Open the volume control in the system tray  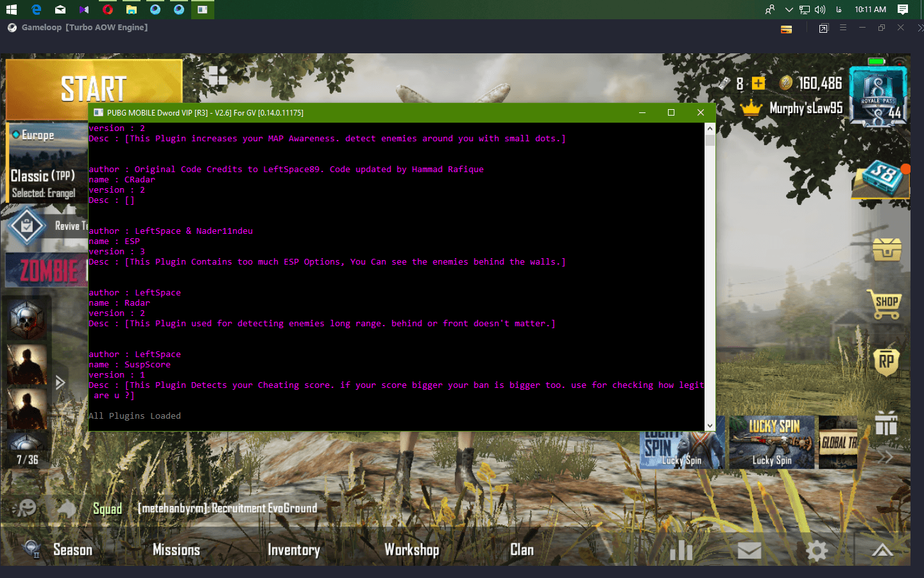pos(820,10)
